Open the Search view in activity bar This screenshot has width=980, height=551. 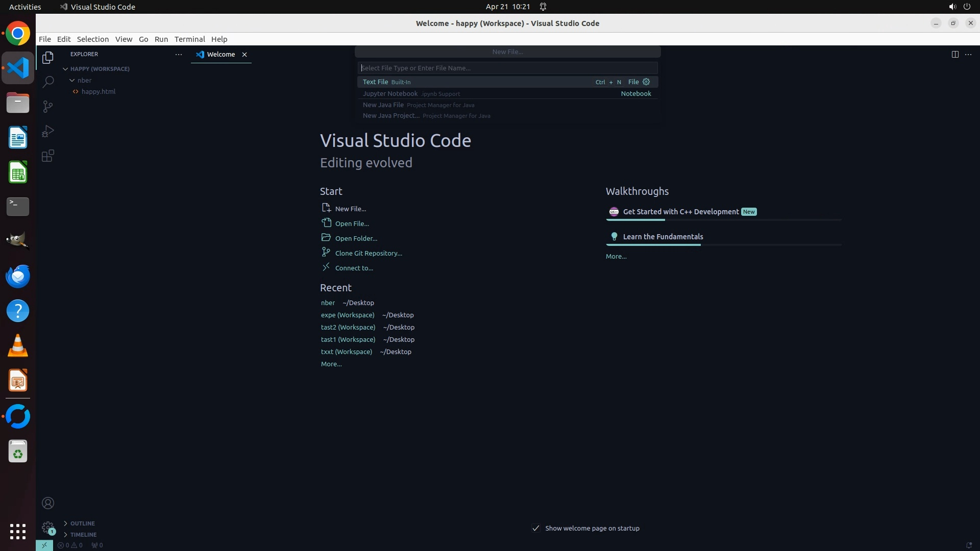click(x=48, y=82)
